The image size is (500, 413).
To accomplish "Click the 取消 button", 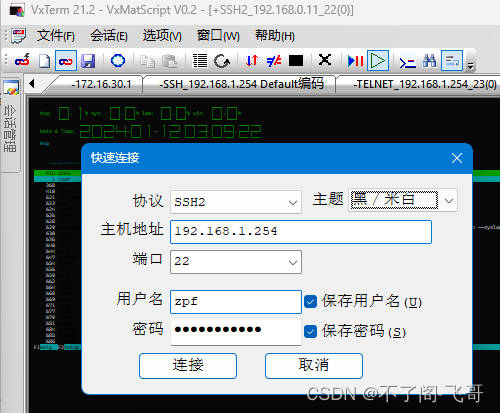I will [314, 366].
